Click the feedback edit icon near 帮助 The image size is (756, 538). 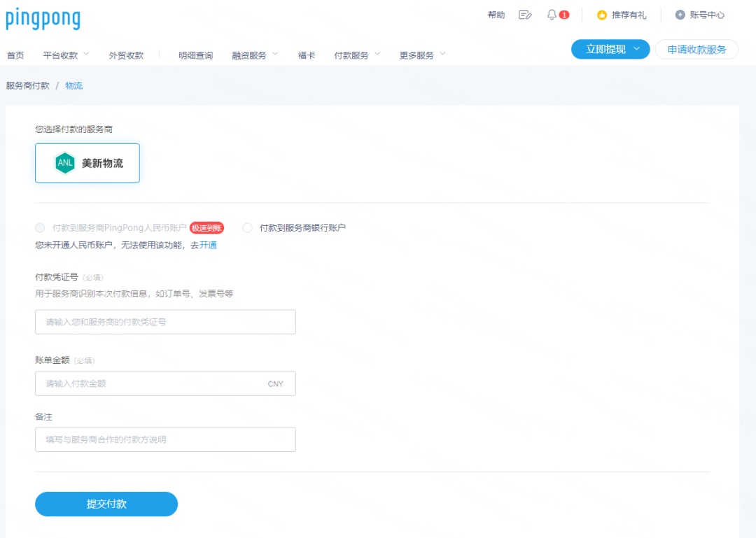(x=525, y=15)
